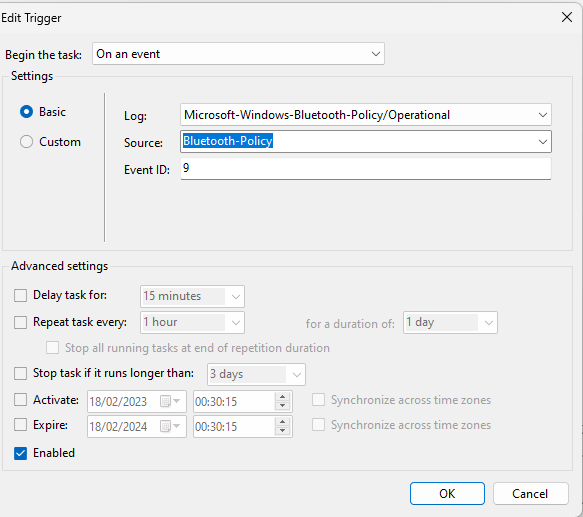Tick the Activate checkbox
The height and width of the screenshot is (517, 583).
[20, 400]
